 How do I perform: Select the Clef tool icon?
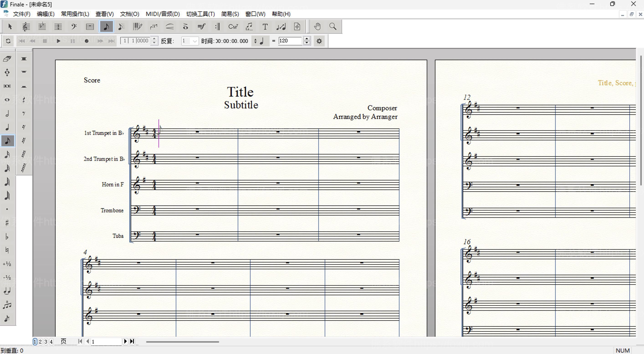coord(74,26)
